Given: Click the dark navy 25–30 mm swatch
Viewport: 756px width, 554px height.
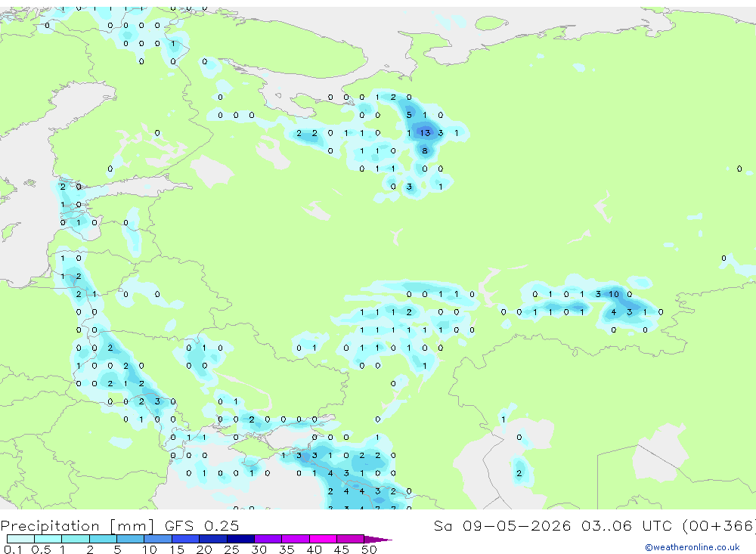Looking at the screenshot, I should 240,539.
